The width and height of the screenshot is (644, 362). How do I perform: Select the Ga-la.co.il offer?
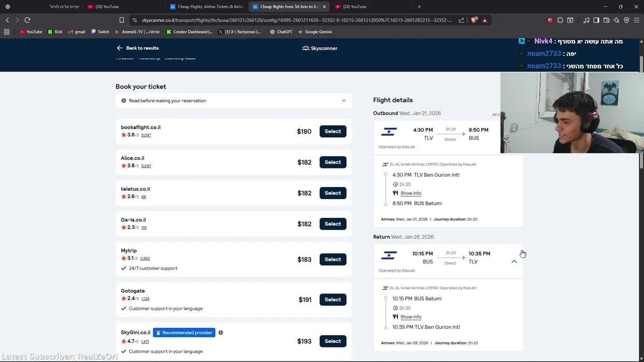pos(333,224)
